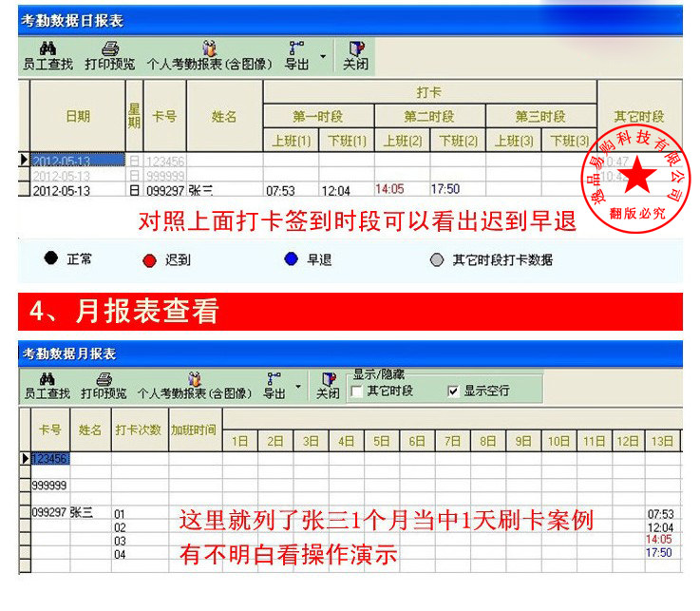Click the 13日 day column header
The image size is (700, 611).
point(662,441)
